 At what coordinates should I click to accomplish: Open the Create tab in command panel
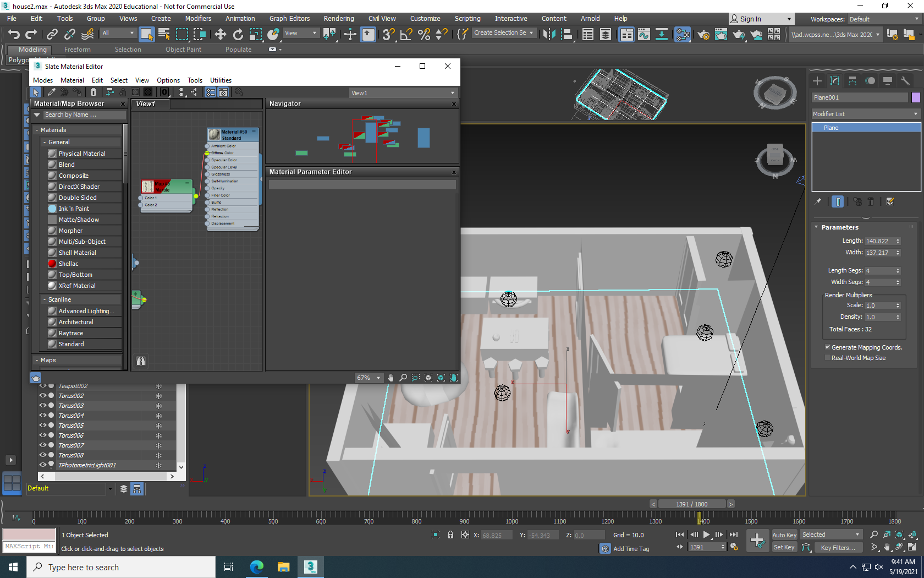click(x=817, y=81)
